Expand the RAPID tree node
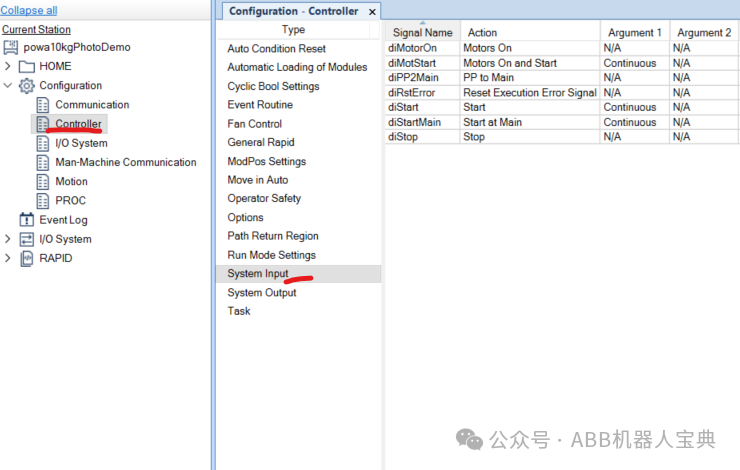Viewport: 740px width, 470px height. 7,258
